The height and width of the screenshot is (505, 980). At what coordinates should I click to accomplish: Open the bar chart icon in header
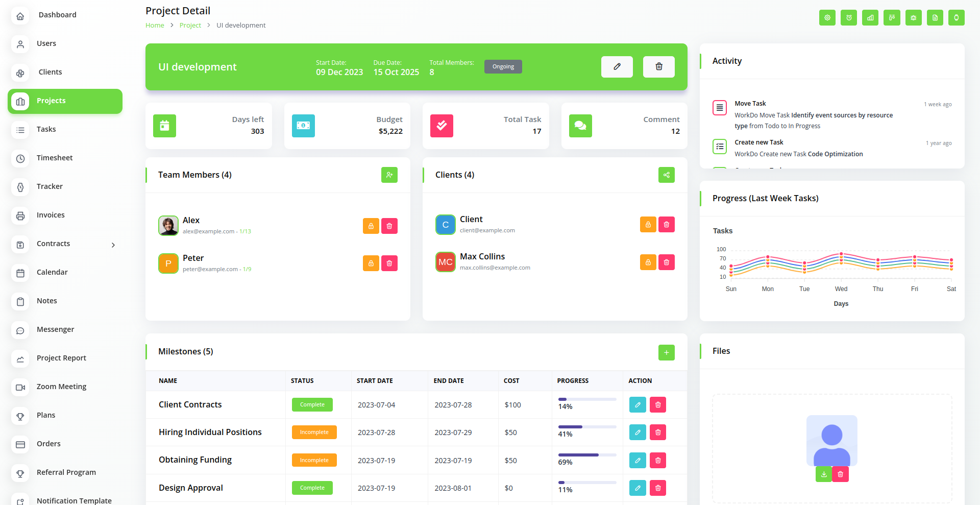click(x=870, y=17)
